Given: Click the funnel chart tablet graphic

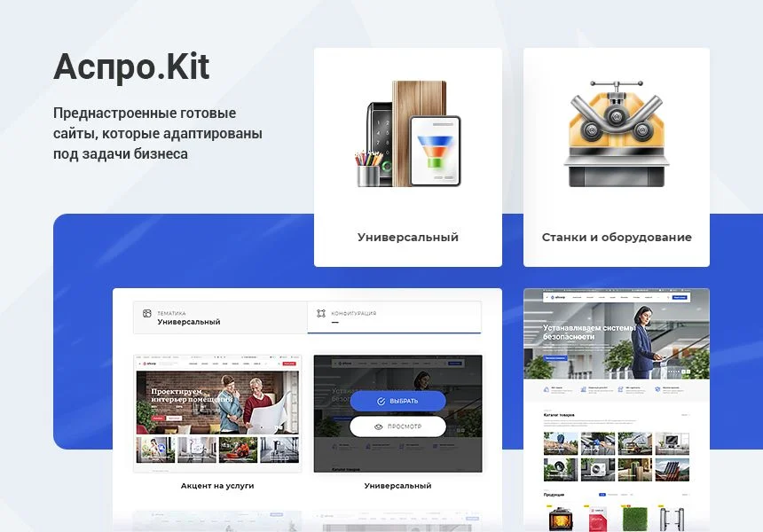Looking at the screenshot, I should click(x=435, y=151).
